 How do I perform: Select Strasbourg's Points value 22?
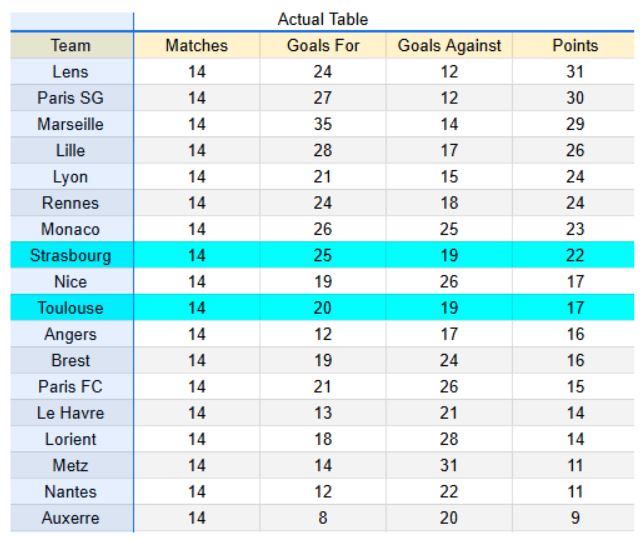575,256
